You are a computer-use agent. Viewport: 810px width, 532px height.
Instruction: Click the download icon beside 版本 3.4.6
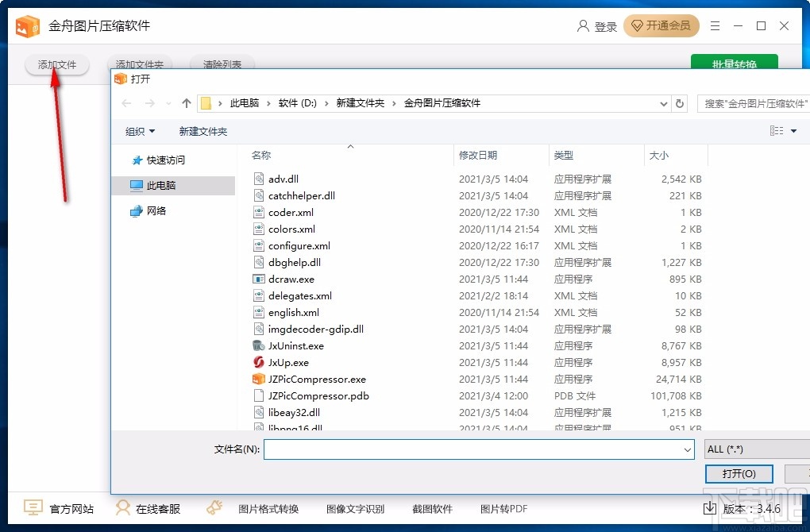click(x=709, y=508)
